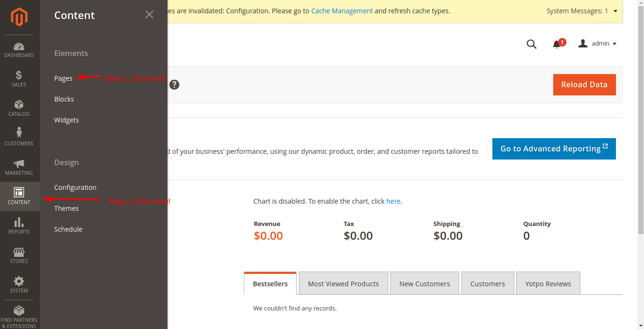Viewport: 644px width, 329px height.
Task: Expand the admin account dropdown
Action: click(597, 44)
